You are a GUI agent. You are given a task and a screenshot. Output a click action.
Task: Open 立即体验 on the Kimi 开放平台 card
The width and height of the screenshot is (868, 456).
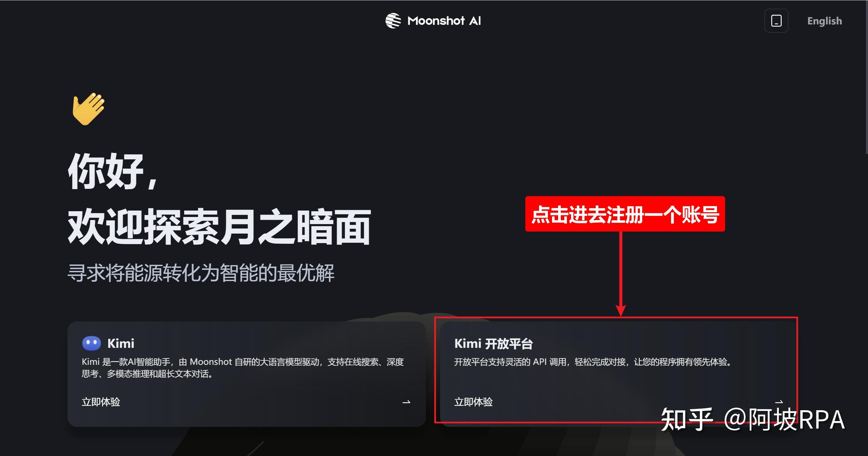[474, 402]
